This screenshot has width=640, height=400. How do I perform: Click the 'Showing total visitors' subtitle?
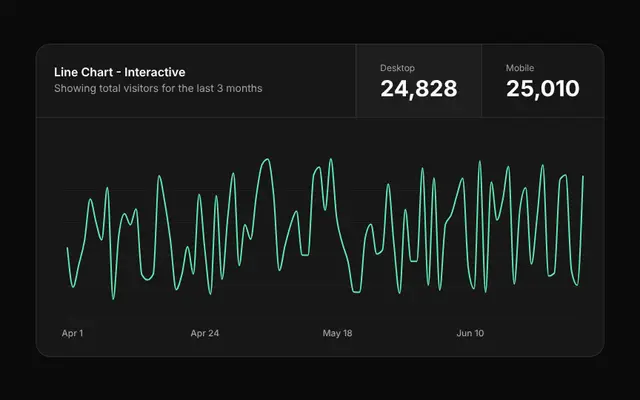coord(158,89)
